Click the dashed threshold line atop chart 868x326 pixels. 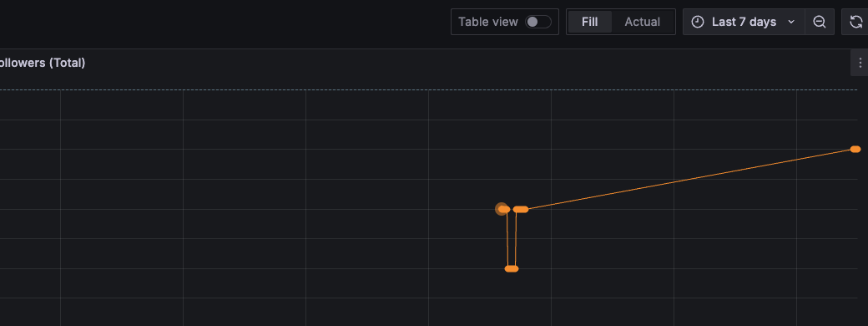428,89
